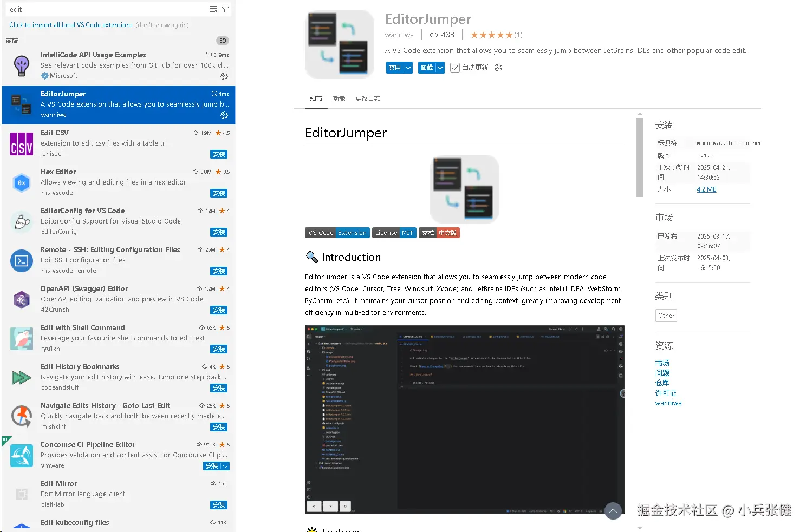
Task: Switch to the 功能 features tab
Action: tap(339, 98)
